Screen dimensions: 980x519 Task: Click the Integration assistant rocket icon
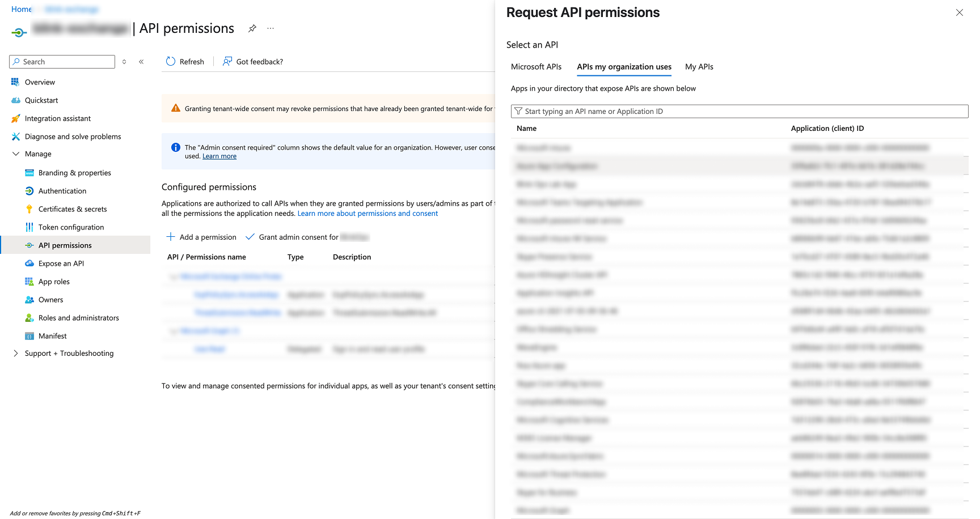click(15, 118)
